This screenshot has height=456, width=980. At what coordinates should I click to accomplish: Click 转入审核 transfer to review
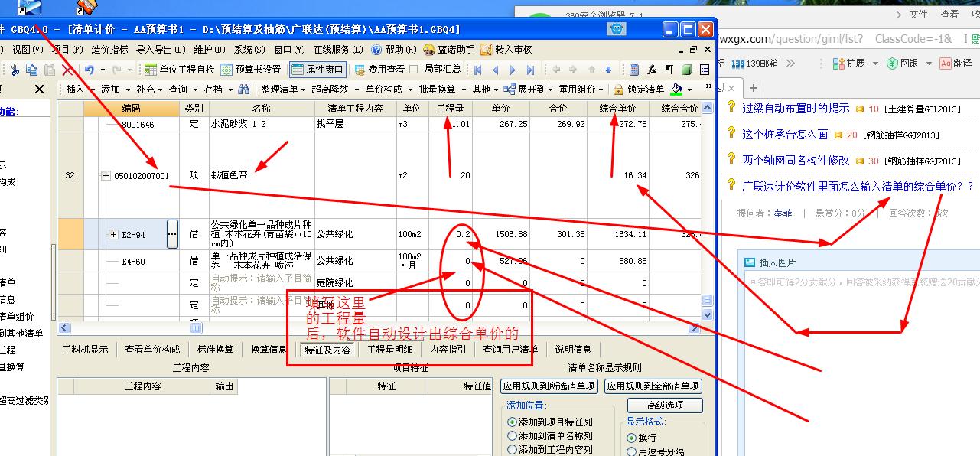pos(506,49)
